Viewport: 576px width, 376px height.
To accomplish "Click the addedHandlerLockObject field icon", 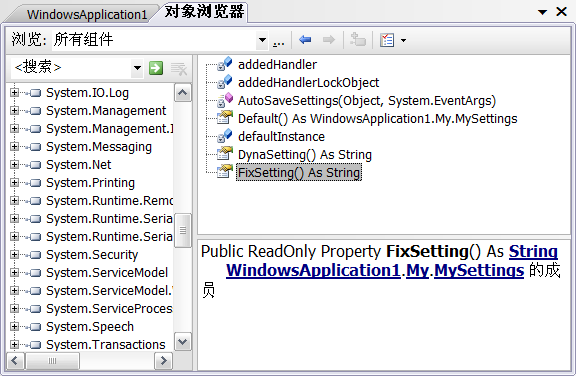I will tap(224, 82).
